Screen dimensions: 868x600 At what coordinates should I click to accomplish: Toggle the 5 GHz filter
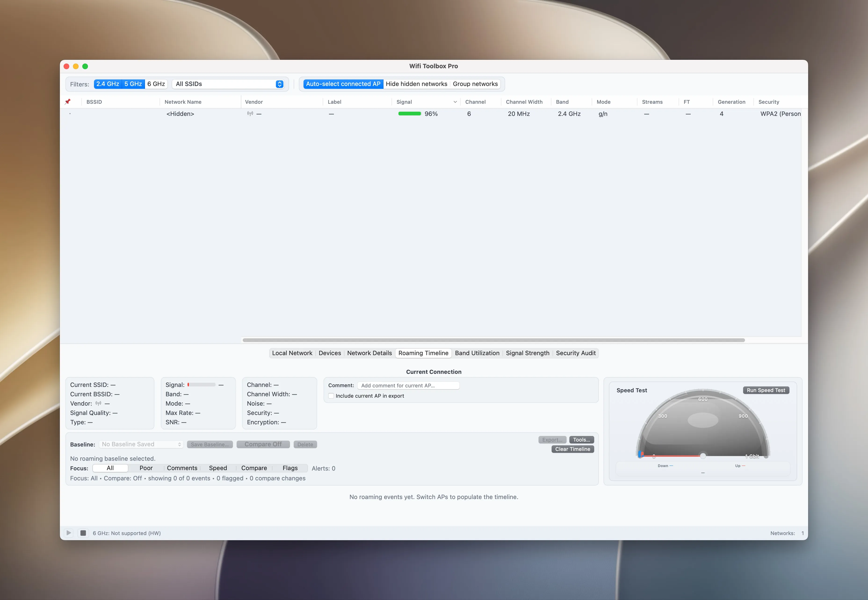(x=133, y=84)
